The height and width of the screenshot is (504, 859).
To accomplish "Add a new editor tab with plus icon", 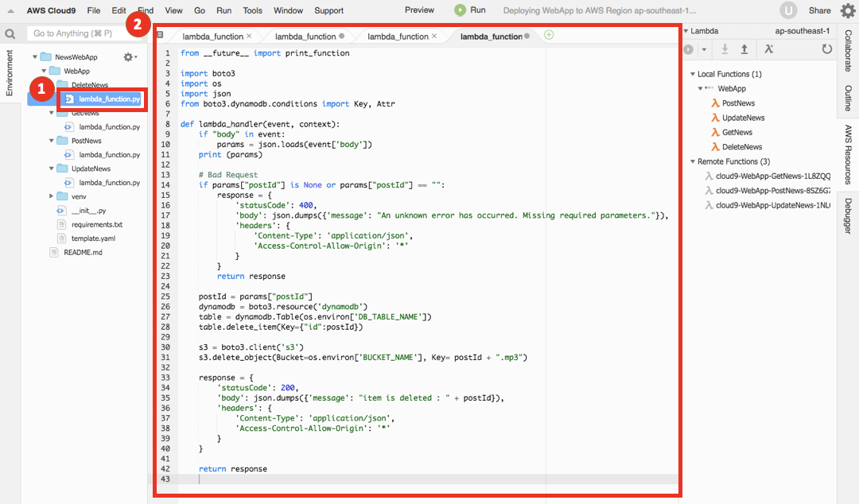I will pyautogui.click(x=549, y=35).
